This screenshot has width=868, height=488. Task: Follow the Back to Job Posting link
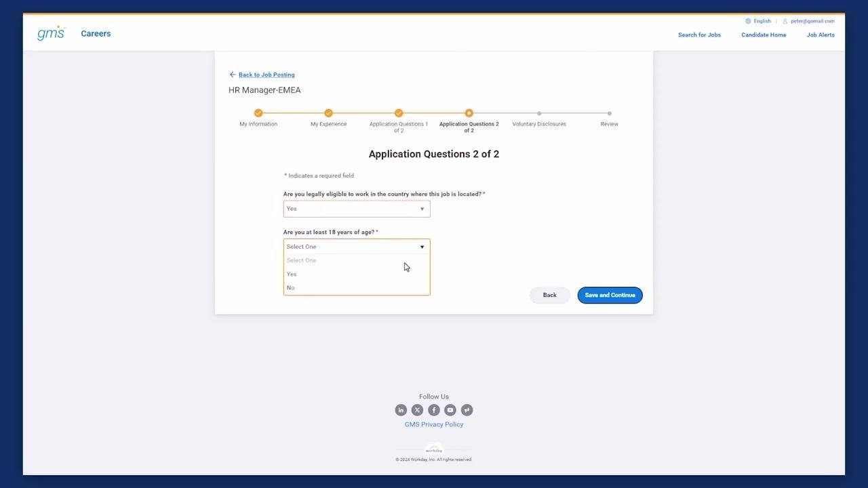coord(267,75)
